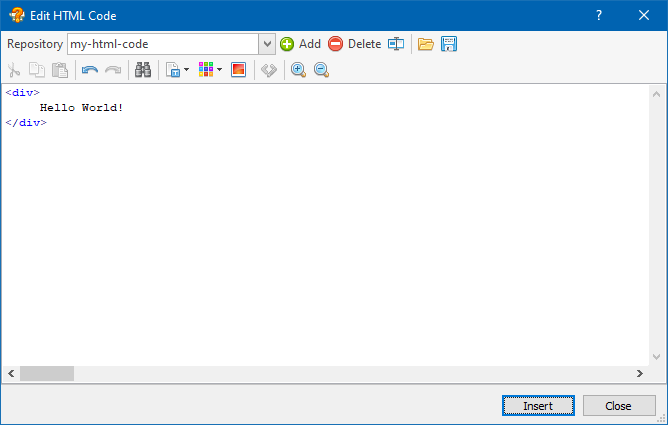This screenshot has width=668, height=425.
Task: Click the insert image icon
Action: click(x=238, y=70)
